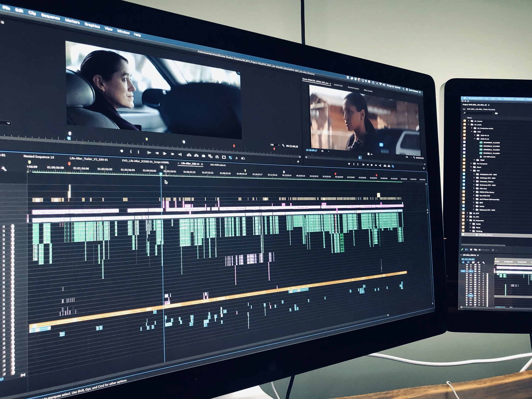
Task: Open the Lumetri Color panel tab
Action: point(338,85)
